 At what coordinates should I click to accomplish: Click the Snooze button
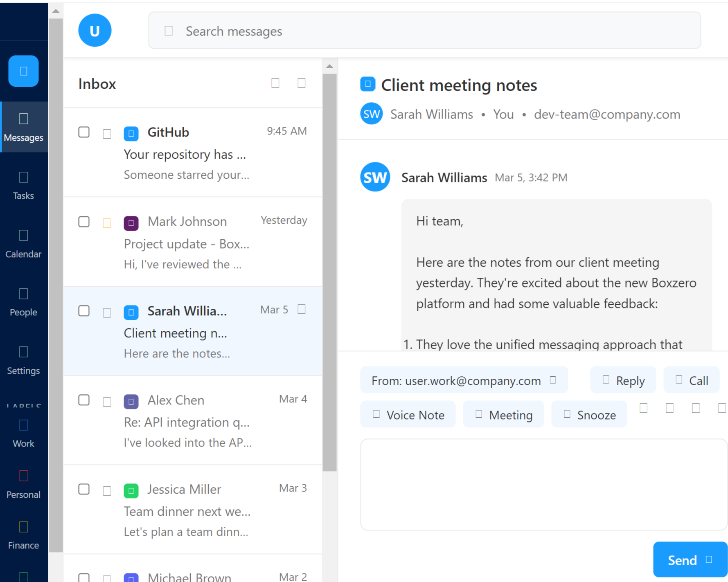click(x=589, y=415)
